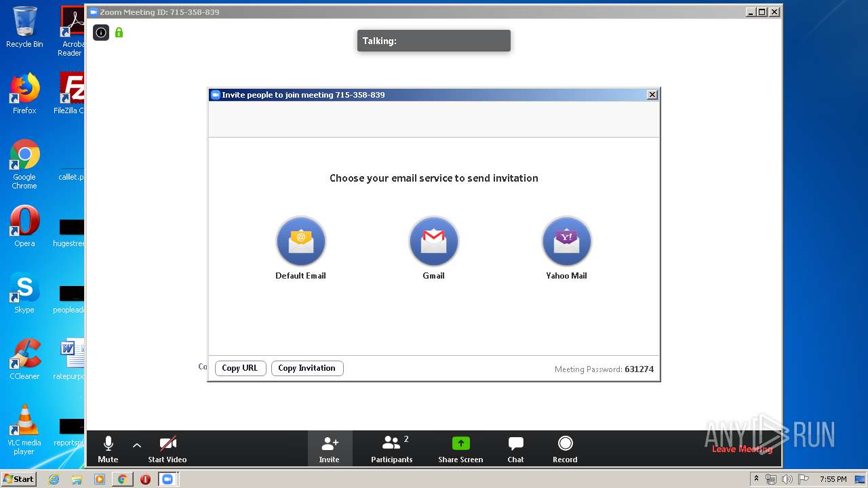Select the CCleaner desktop shortcut

click(24, 359)
